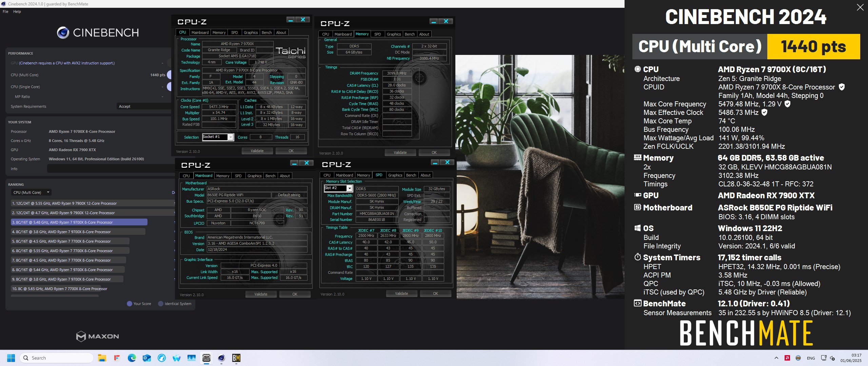The width and height of the screenshot is (868, 366).
Task: Select ranking row 6 Ryzen 7 7700X 5.55 GHz
Action: click(70, 251)
